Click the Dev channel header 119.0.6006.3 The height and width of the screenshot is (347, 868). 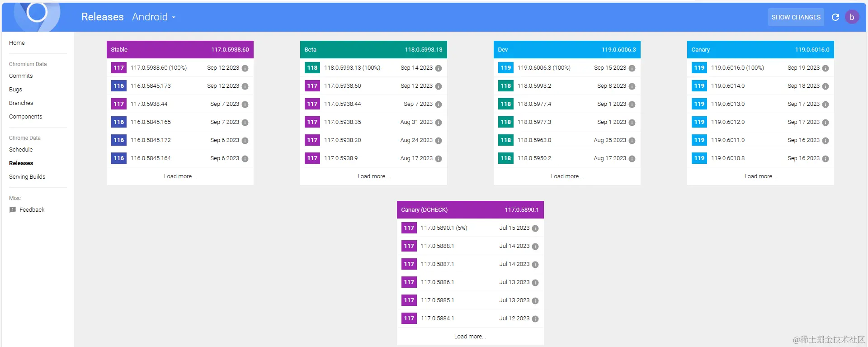click(x=567, y=50)
